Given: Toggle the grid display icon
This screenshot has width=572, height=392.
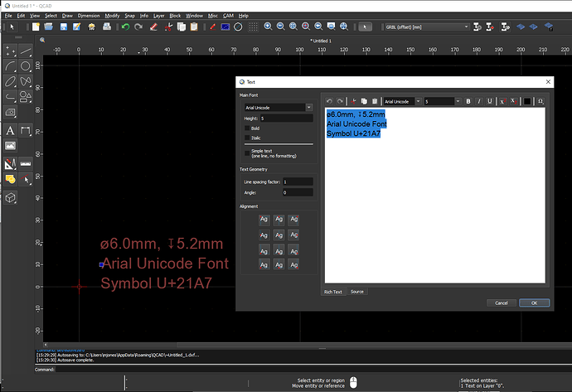Looking at the screenshot, I should 253,27.
